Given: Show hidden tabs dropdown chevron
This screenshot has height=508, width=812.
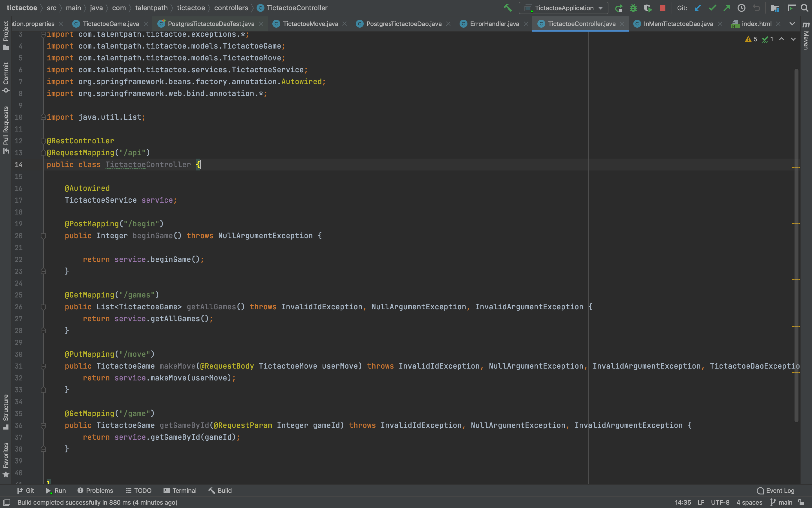Looking at the screenshot, I should point(792,23).
